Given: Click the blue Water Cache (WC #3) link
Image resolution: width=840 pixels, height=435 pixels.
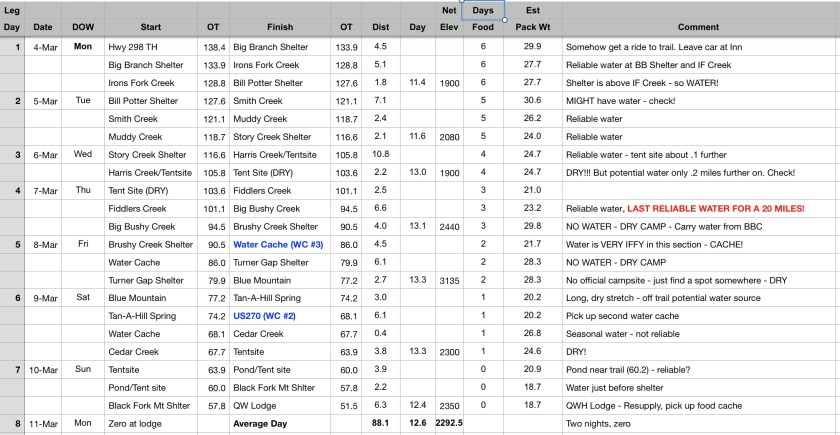Looking at the screenshot, I should (272, 243).
